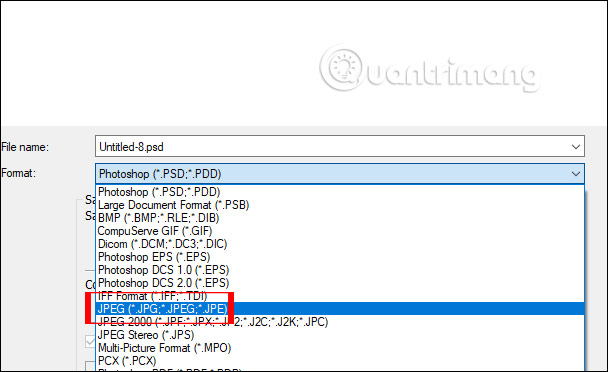Select Dicom (*.DCM;*.DC3;*.DIC) format
Viewport: 608px width, 372px height.
click(x=340, y=244)
